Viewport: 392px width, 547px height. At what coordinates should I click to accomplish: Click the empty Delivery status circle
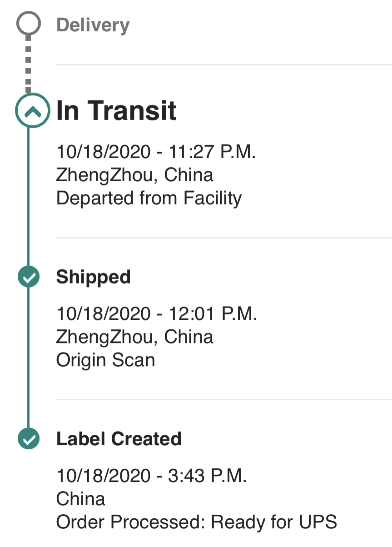tap(29, 24)
